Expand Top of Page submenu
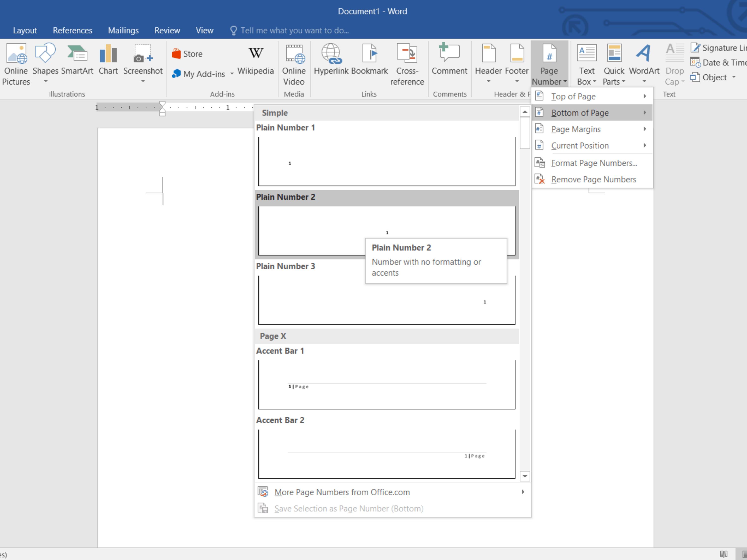The image size is (747, 560). pos(592,96)
